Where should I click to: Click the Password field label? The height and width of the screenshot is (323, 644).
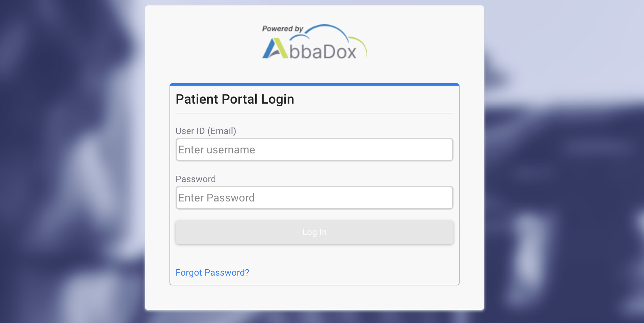(196, 179)
